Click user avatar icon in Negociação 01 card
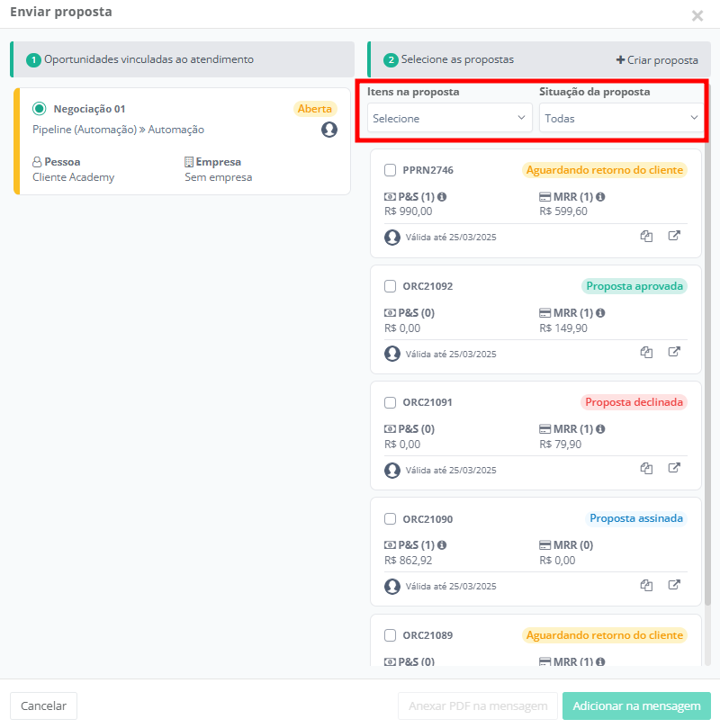 (x=329, y=130)
